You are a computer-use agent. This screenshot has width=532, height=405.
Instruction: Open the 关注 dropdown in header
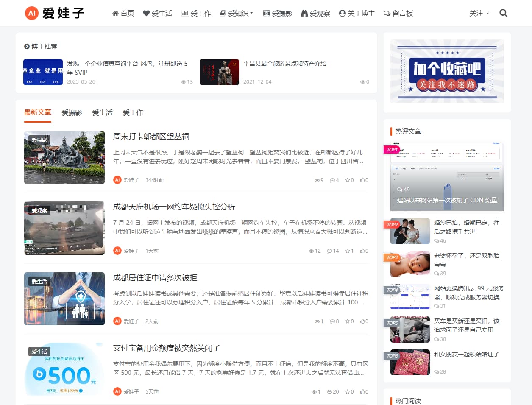point(479,14)
